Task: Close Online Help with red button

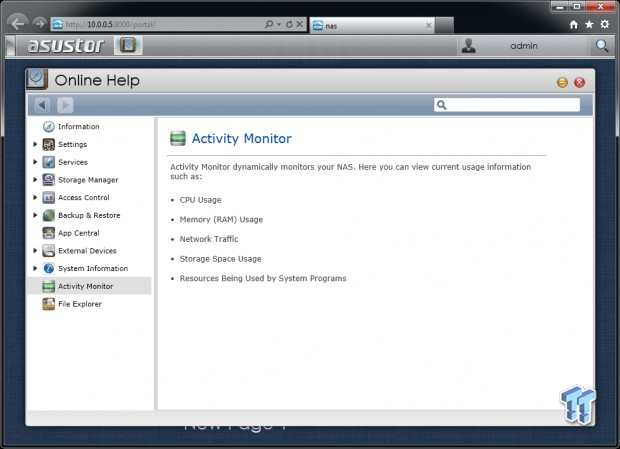Action: point(580,82)
